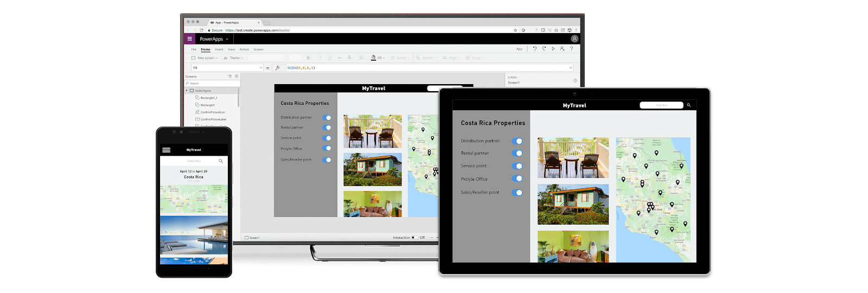Preview the app with the play icon
Image resolution: width=868 pixels, height=293 pixels.
(x=553, y=49)
